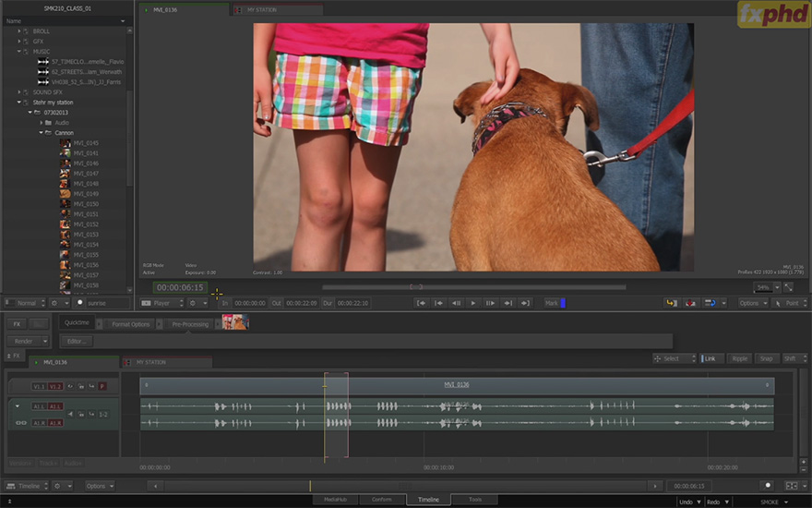812x508 pixels.
Task: Step back one frame
Action: 456,303
